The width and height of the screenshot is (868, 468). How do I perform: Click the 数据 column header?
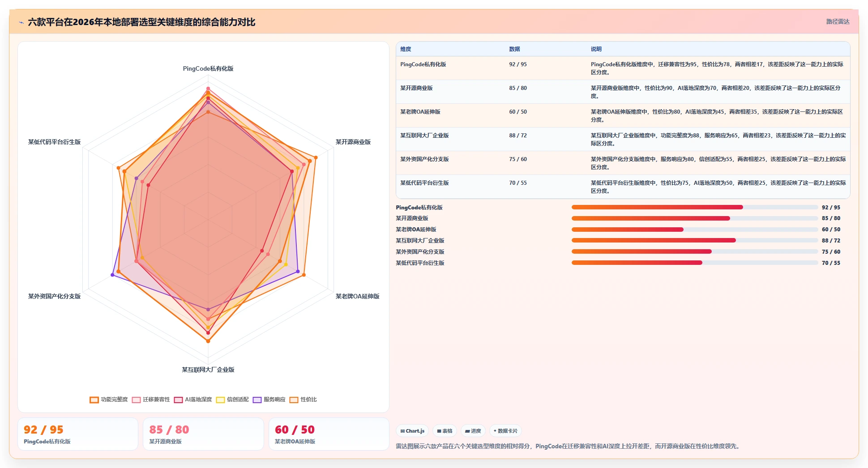pos(514,49)
